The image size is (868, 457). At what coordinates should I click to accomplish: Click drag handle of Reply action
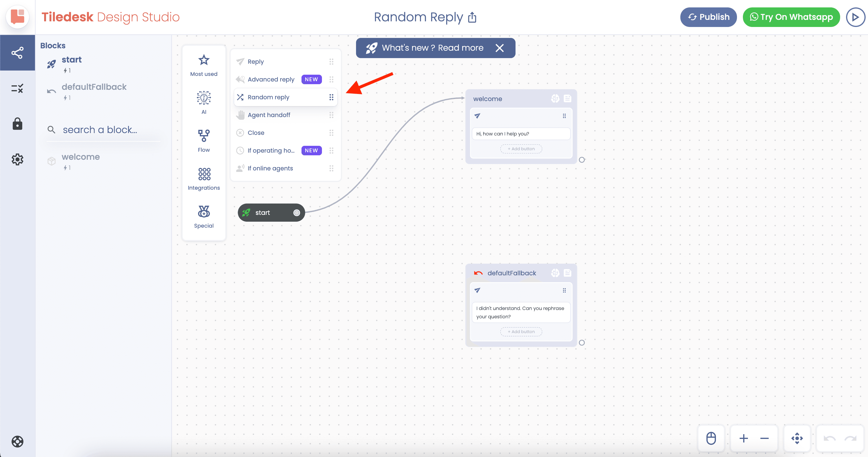point(331,62)
